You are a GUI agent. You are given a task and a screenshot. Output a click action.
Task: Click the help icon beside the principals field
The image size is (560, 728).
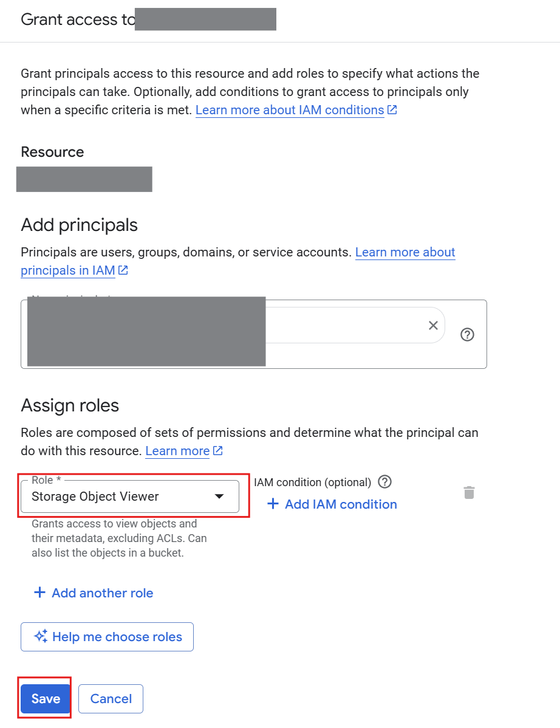tap(467, 334)
